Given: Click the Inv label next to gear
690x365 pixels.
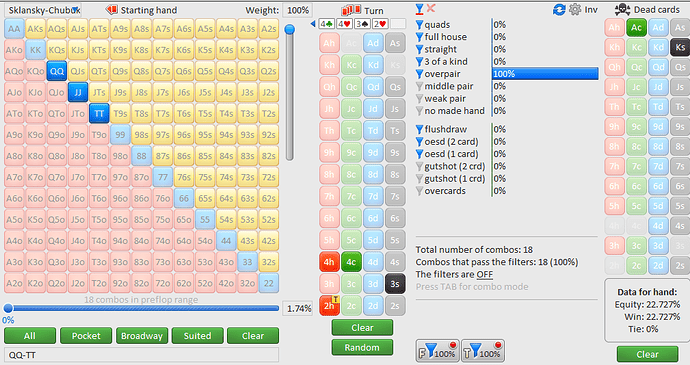Looking at the screenshot, I should pyautogui.click(x=591, y=10).
